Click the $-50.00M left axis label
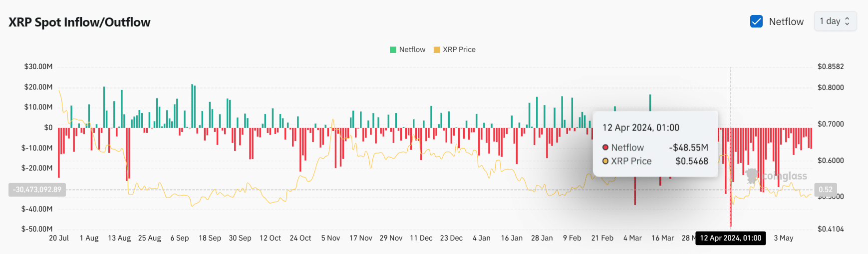 37,229
